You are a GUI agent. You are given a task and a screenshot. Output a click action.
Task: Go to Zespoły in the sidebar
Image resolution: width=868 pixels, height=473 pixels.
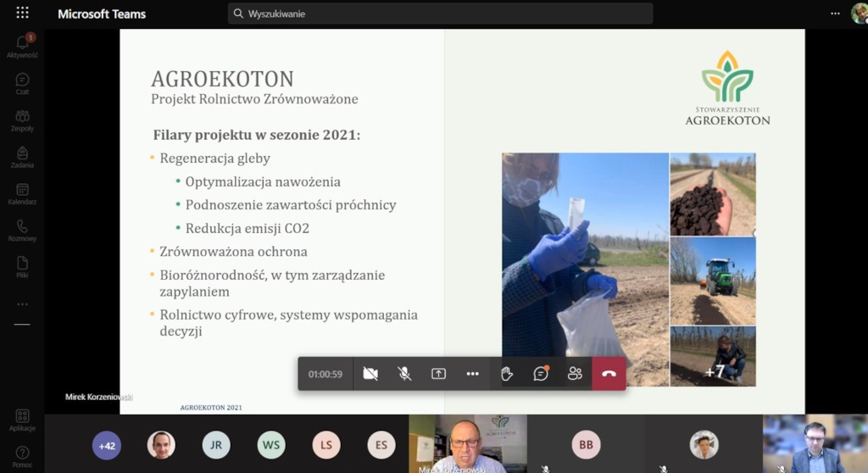pos(22,120)
